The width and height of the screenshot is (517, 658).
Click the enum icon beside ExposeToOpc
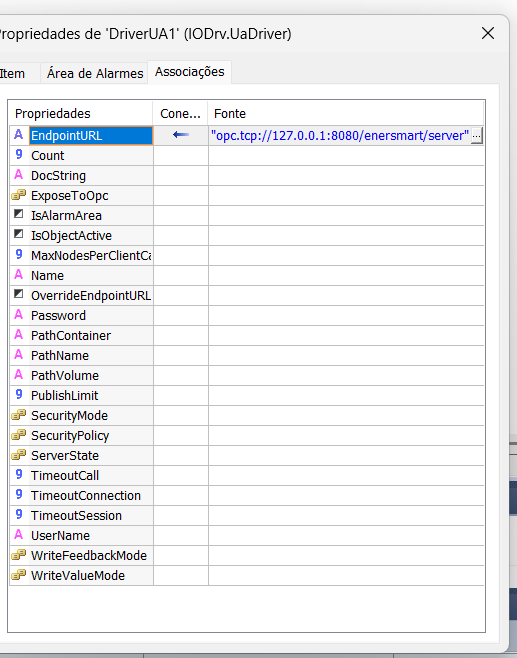[18, 195]
